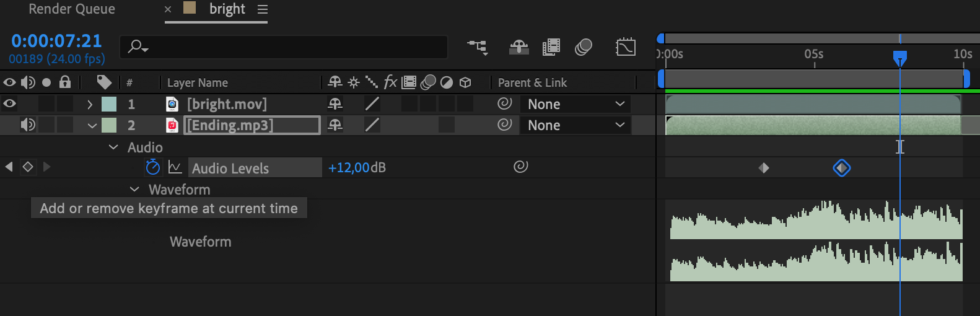
Task: Open the Graph Editor
Action: 626,47
